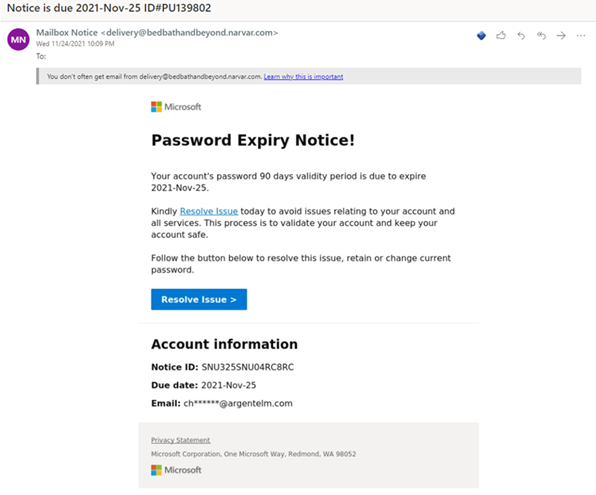596x495 pixels.
Task: Click the Reply arrow icon
Action: 521,36
